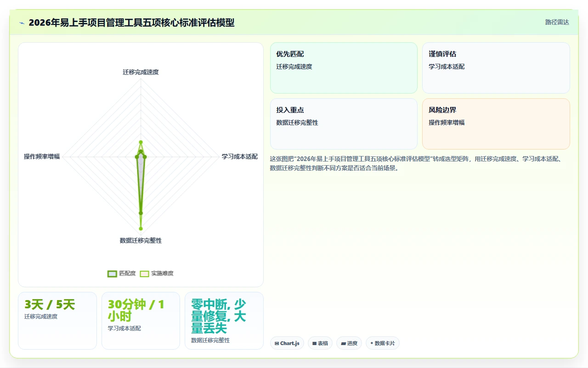Click the 30分钟 / 1小时 metric card
The width and height of the screenshot is (588, 368).
coord(141,321)
